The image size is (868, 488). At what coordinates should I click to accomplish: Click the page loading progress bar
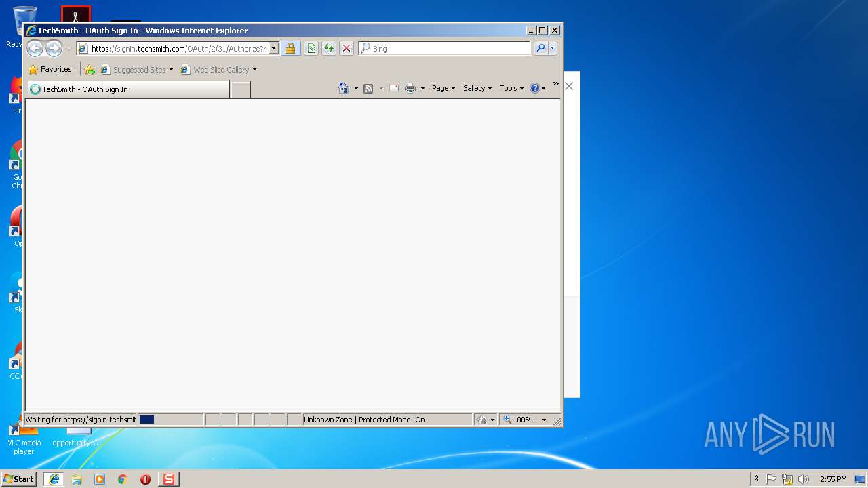(170, 420)
